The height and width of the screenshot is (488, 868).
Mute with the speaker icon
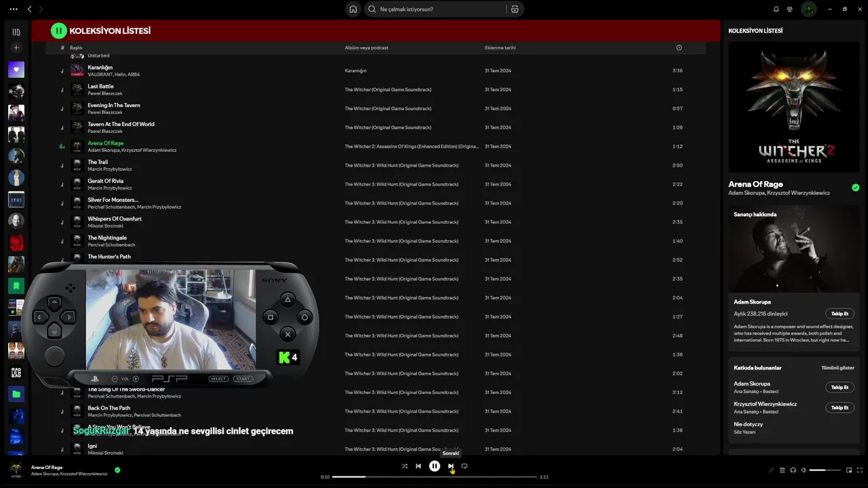(804, 470)
